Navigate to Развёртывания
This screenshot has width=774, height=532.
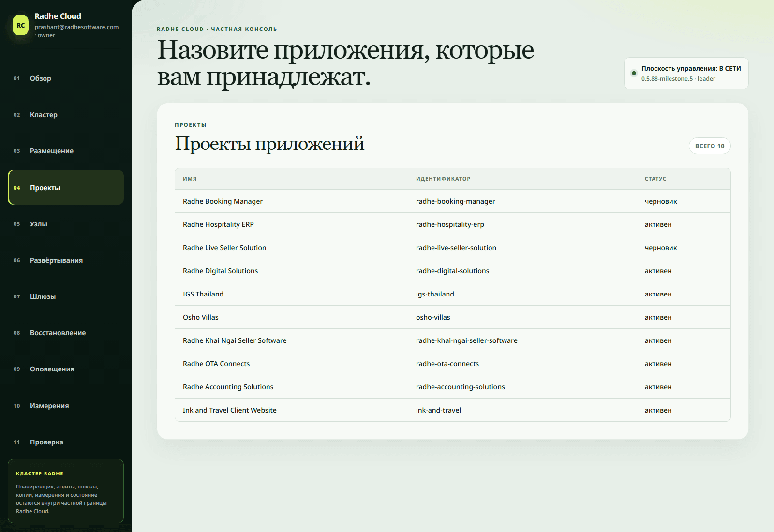pos(66,260)
